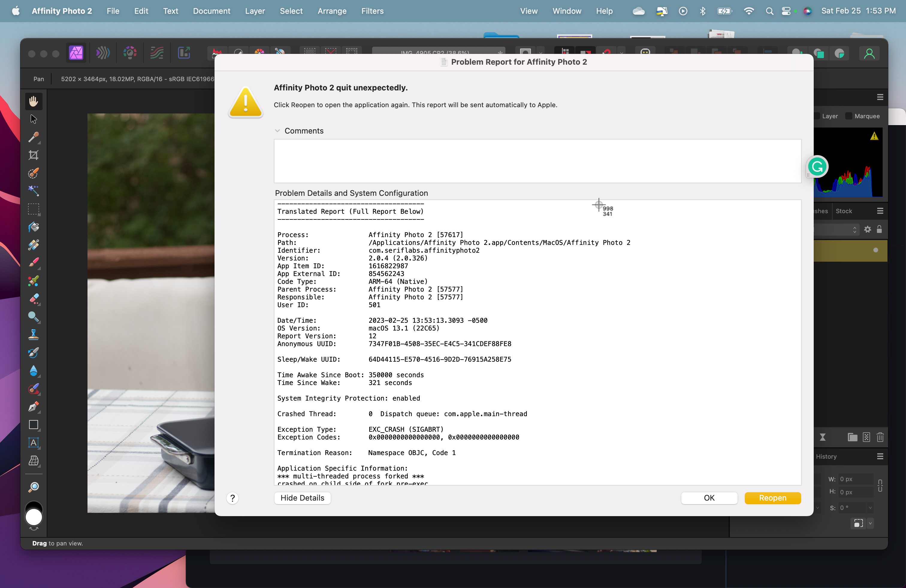Viewport: 906px width, 588px height.
Task: Select the Mesh Warp tool
Action: pos(34,460)
